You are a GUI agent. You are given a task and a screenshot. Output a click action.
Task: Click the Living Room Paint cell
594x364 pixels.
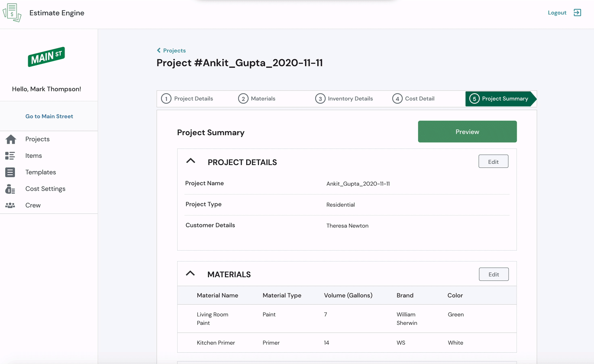pos(213,319)
